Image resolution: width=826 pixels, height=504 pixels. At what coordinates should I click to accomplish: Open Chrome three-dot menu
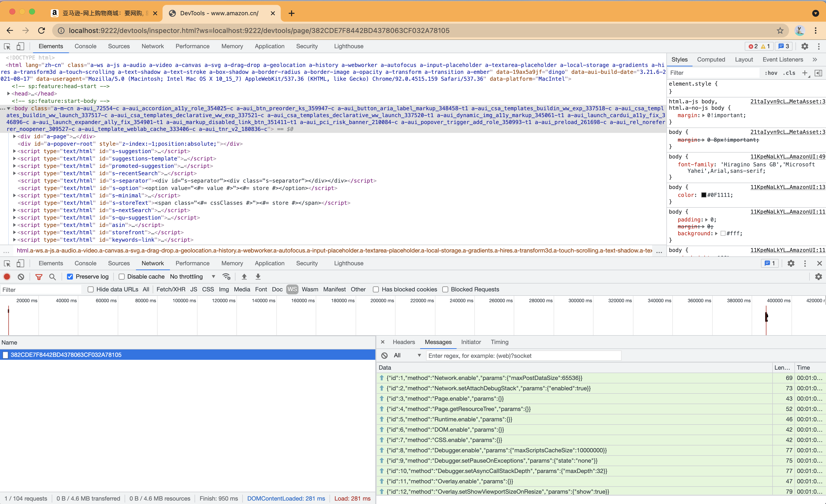pyautogui.click(x=816, y=31)
